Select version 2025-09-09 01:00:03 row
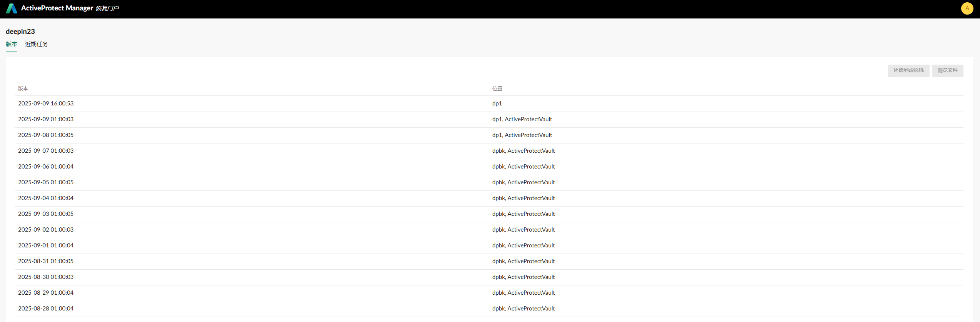 [46, 119]
